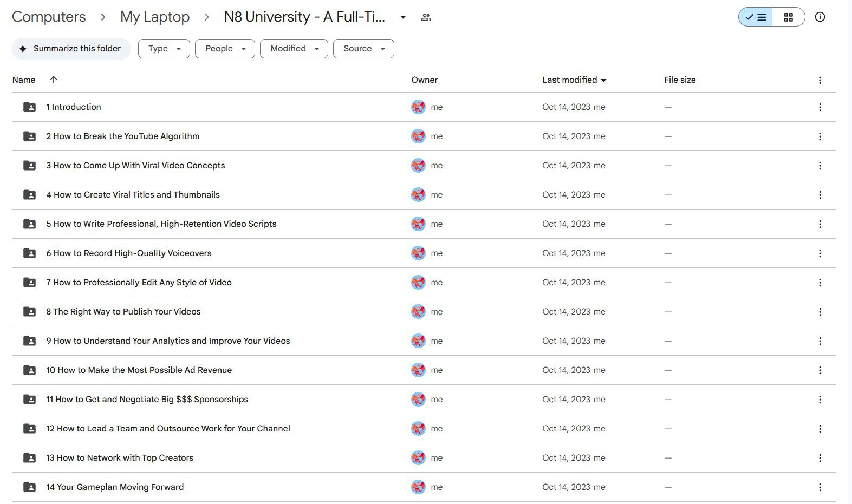852x504 pixels.
Task: Select 11 How to Get and Negotiate Big $$$ Sponsorships
Action: [x=424, y=400]
